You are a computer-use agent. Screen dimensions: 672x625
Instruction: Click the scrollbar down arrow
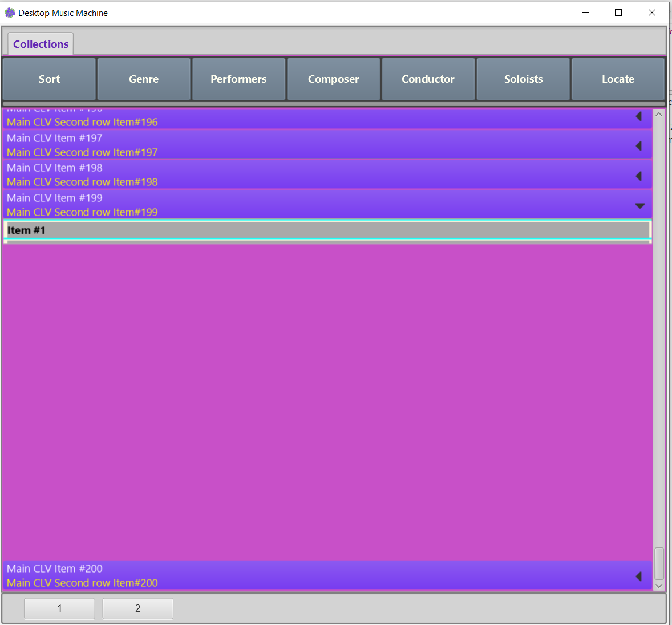(x=659, y=586)
